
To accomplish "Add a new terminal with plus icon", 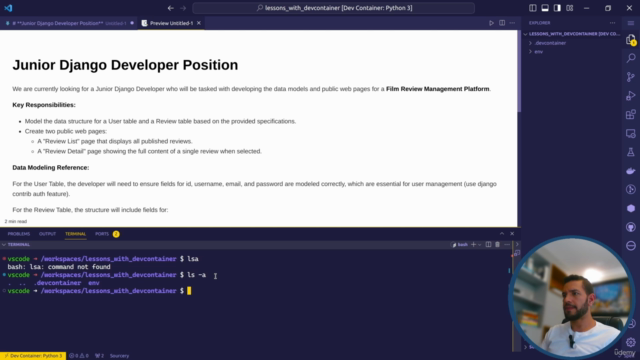I will (x=473, y=244).
